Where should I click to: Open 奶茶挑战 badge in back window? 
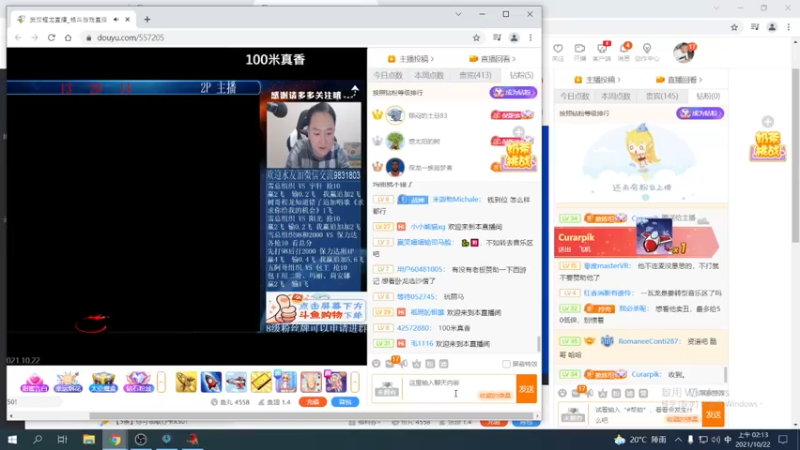point(767,146)
